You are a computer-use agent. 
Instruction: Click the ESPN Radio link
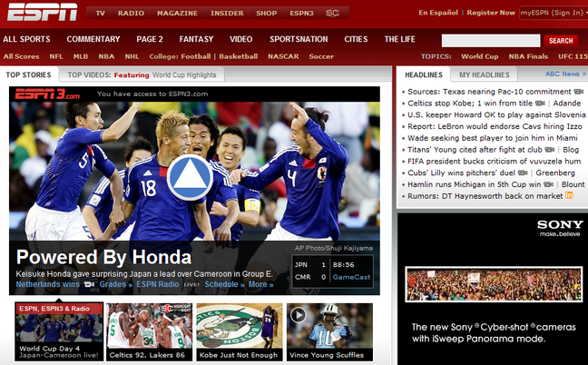[158, 284]
